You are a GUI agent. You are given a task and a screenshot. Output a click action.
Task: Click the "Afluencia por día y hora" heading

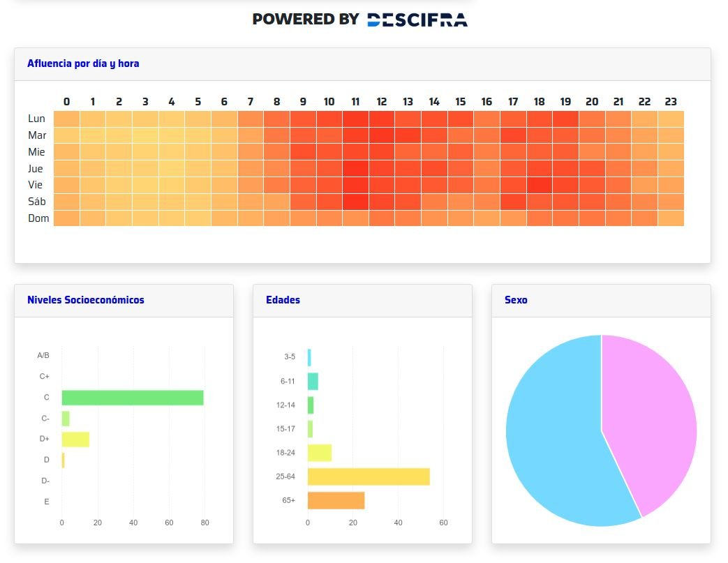(x=83, y=63)
